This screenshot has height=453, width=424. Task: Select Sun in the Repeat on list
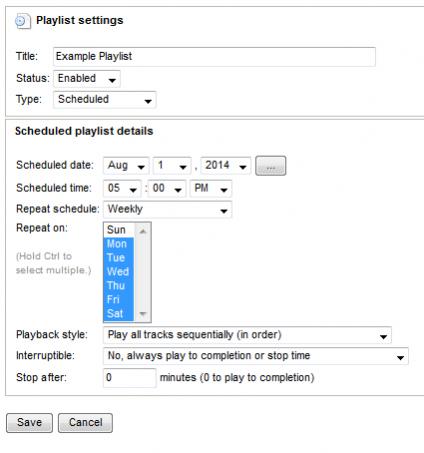[x=119, y=230]
